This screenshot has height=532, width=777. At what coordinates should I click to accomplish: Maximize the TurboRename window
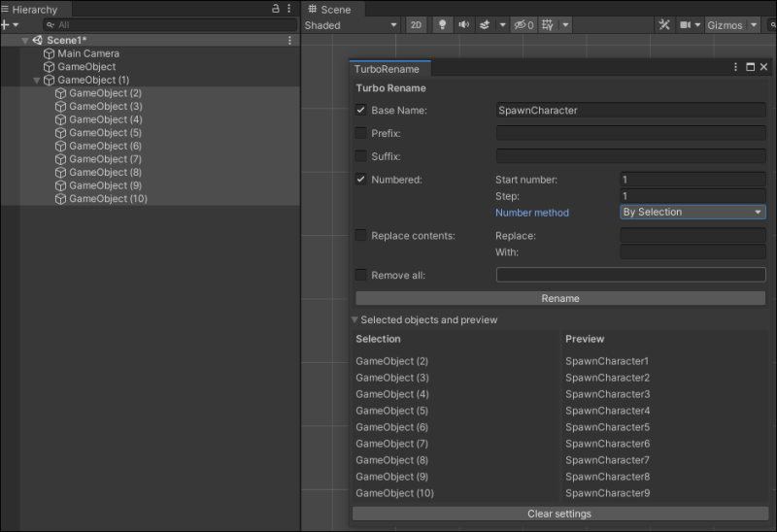[x=750, y=67]
